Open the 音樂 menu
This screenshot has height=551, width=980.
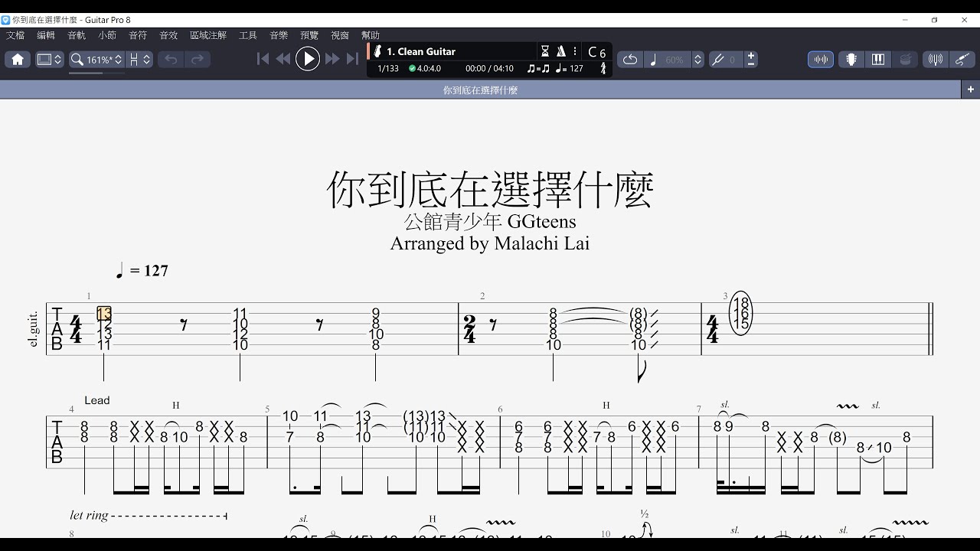click(x=279, y=35)
